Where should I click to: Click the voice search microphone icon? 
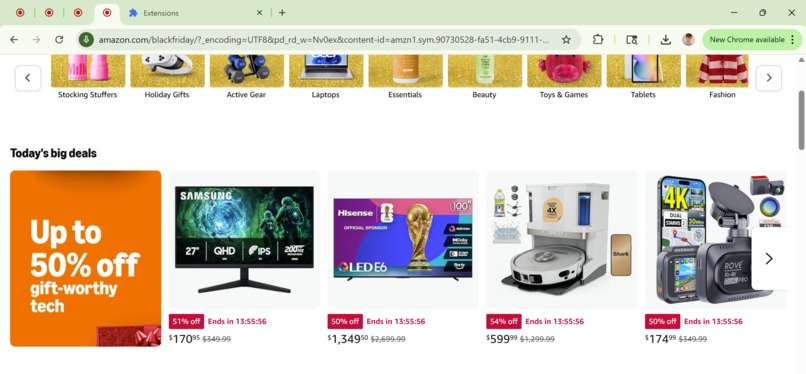click(x=86, y=40)
